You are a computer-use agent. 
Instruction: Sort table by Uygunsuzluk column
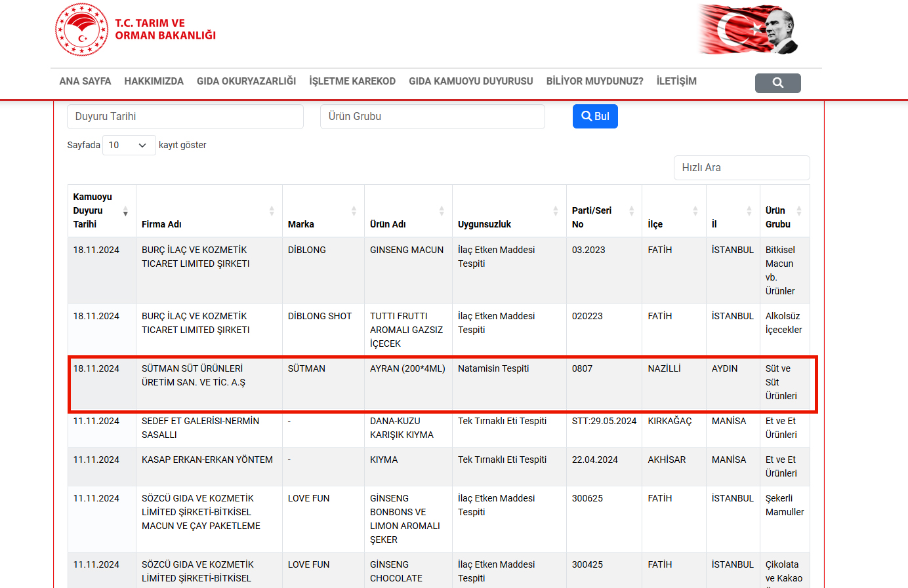(x=509, y=210)
